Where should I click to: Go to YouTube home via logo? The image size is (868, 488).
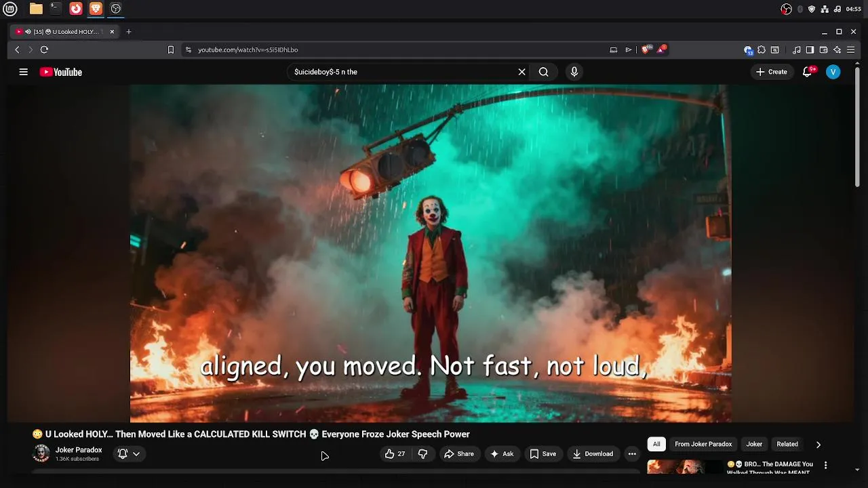(x=61, y=72)
